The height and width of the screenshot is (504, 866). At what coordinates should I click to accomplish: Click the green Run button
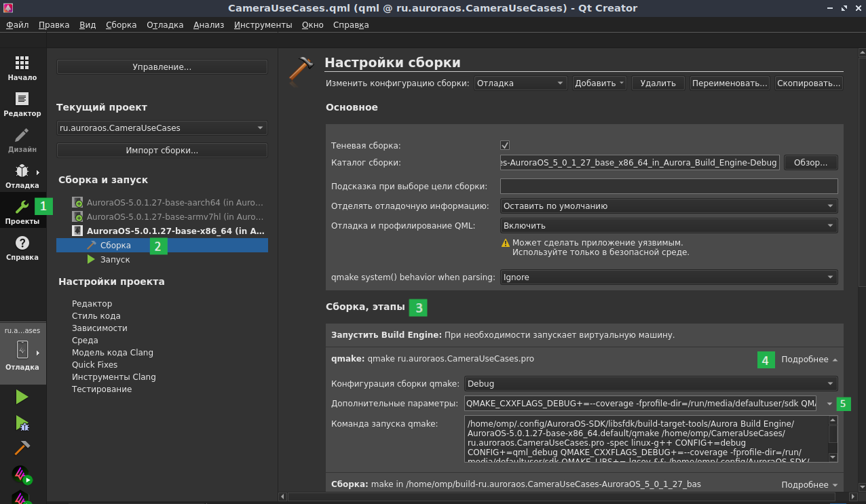pyautogui.click(x=22, y=398)
